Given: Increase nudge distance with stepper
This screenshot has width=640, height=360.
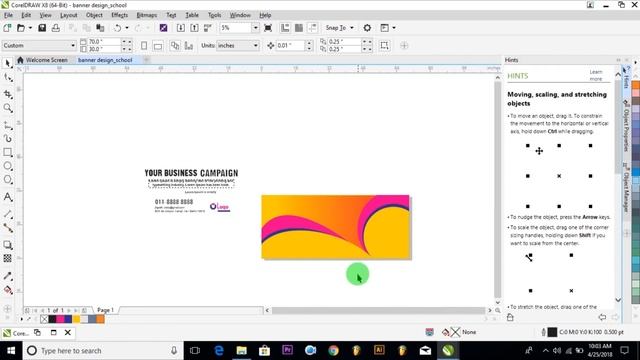Looking at the screenshot, I should coord(309,42).
